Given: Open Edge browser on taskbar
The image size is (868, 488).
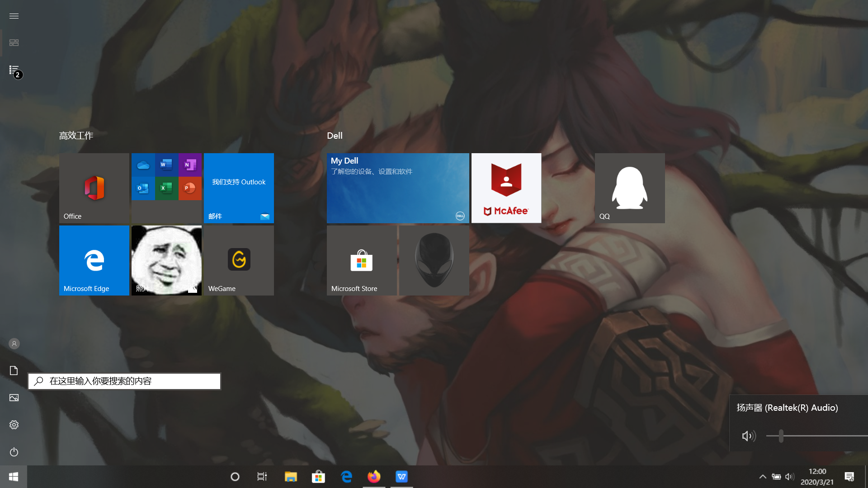Looking at the screenshot, I should (347, 477).
